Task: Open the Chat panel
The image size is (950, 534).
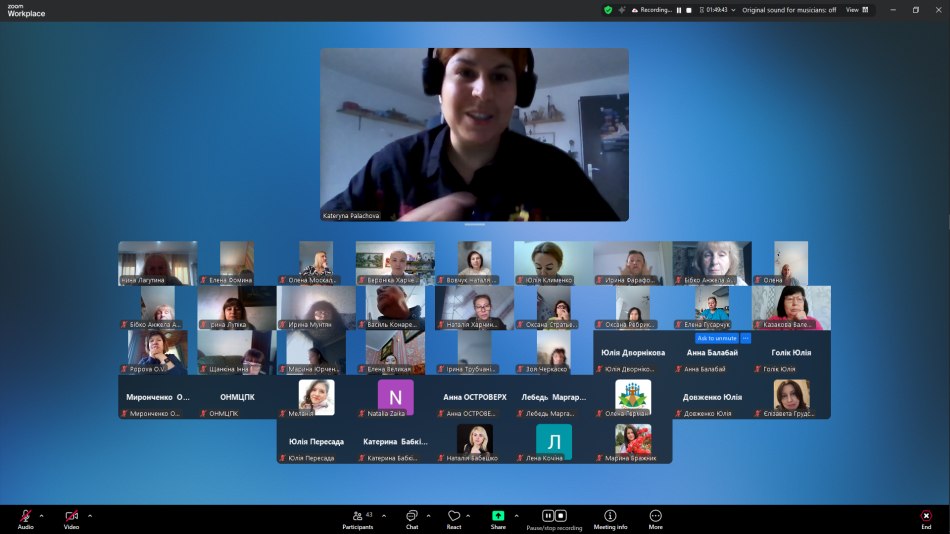Action: [411, 517]
